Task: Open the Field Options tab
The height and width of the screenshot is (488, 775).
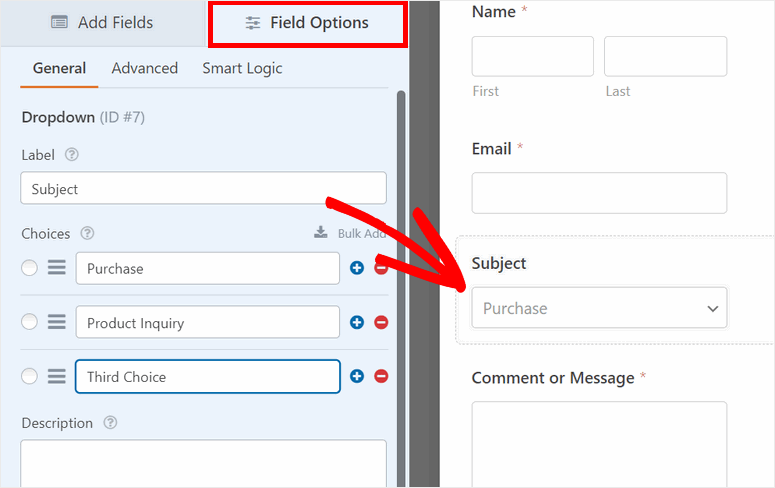Action: (307, 22)
